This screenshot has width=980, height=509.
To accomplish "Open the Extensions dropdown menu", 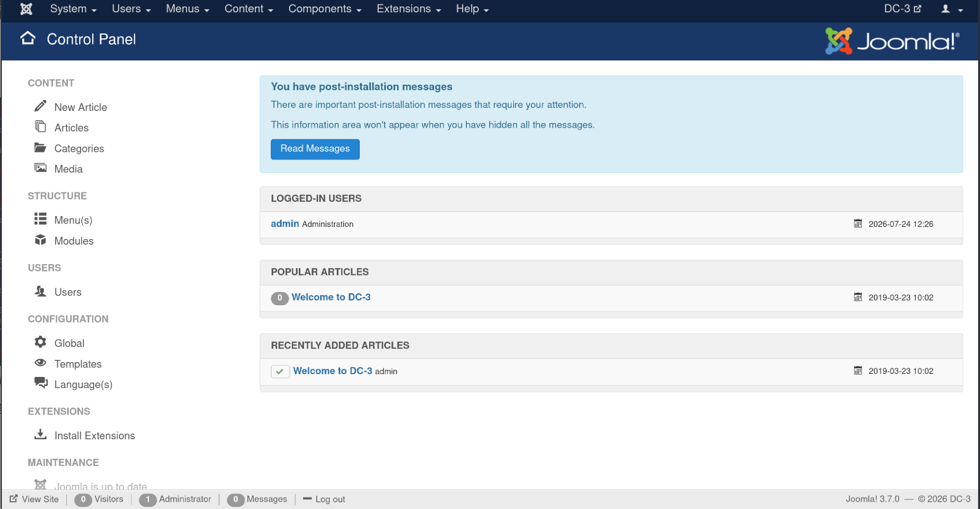I will (409, 9).
